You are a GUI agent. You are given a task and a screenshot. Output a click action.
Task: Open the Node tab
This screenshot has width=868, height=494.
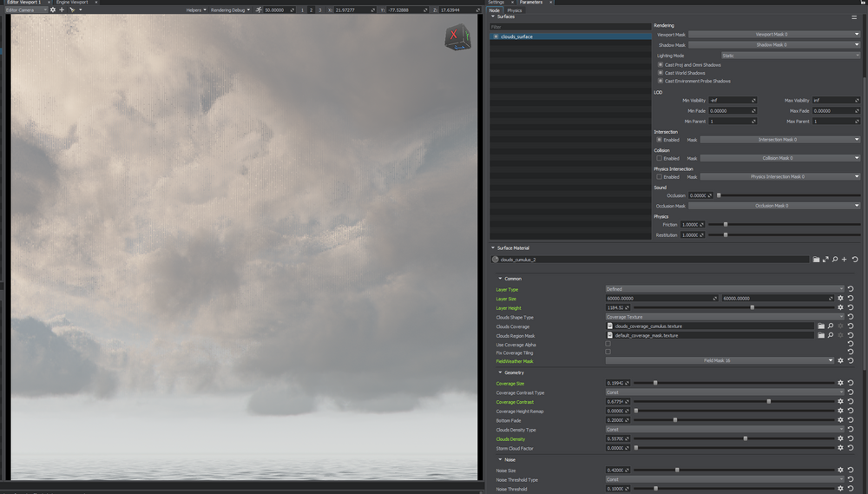(495, 10)
